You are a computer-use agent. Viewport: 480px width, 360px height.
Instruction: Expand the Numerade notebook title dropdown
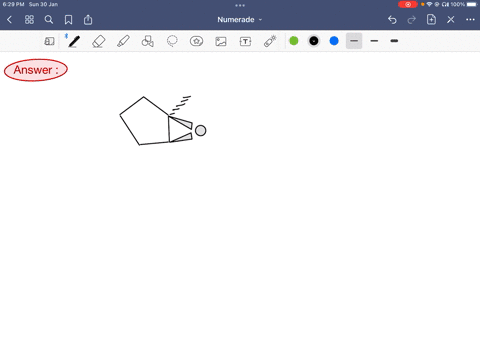click(239, 20)
